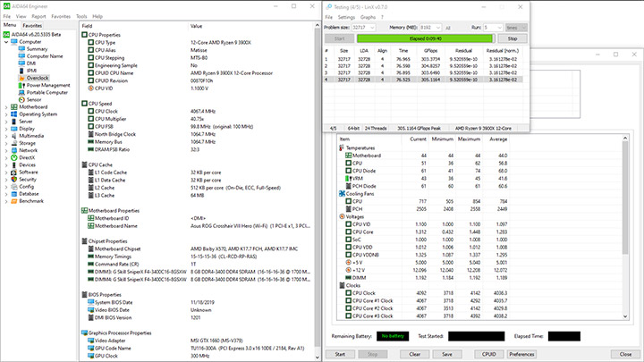Open the Portable Computer page
This screenshot has height=362, width=644.
click(x=49, y=92)
